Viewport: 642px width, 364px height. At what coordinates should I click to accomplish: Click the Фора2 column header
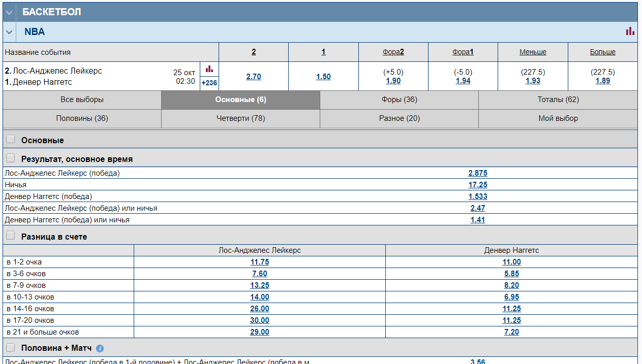click(393, 52)
